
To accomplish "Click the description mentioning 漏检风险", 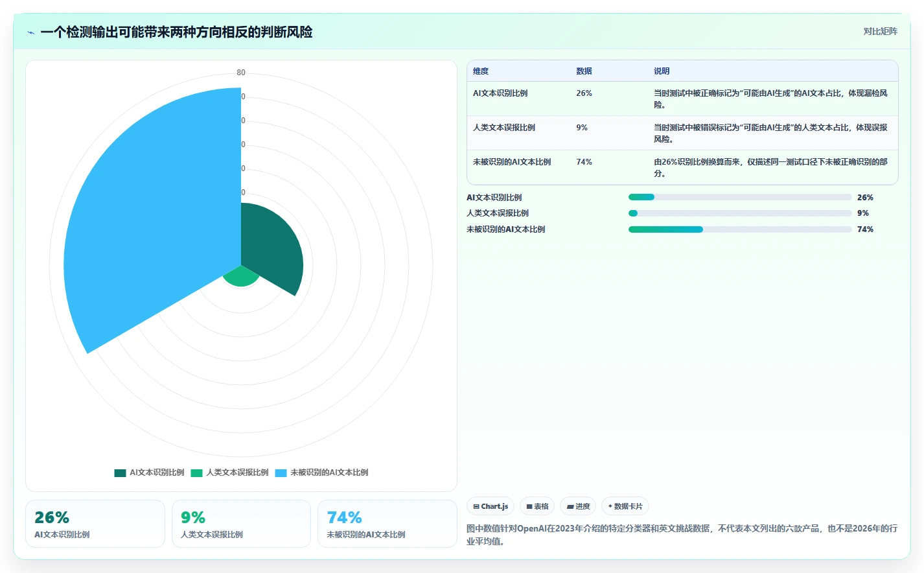I will [x=771, y=99].
